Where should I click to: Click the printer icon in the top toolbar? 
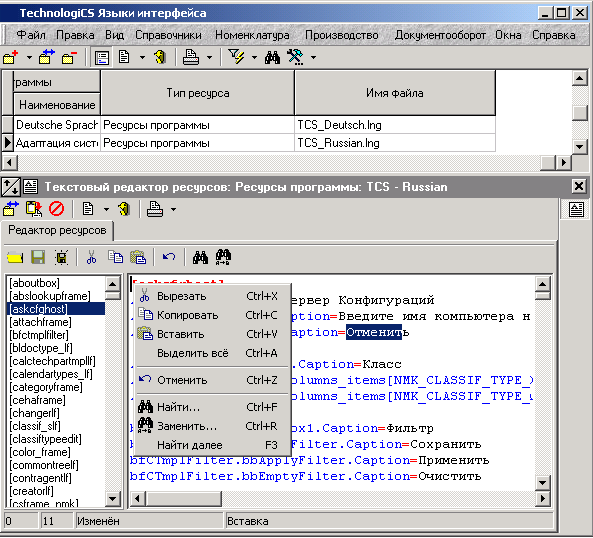191,57
